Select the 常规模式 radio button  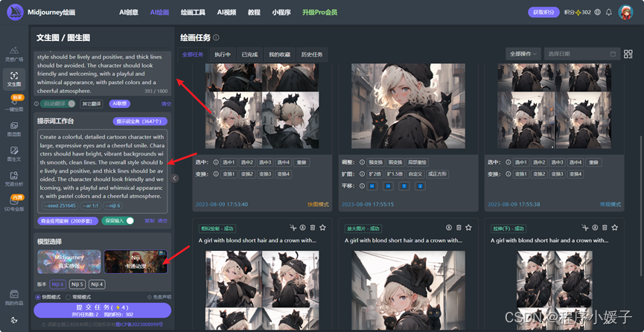click(68, 297)
